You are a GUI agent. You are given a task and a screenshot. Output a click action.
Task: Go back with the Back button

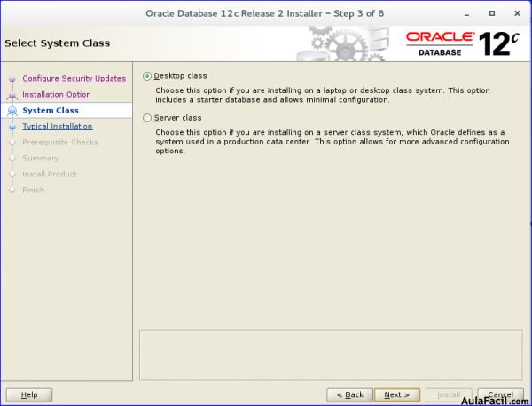(x=349, y=394)
